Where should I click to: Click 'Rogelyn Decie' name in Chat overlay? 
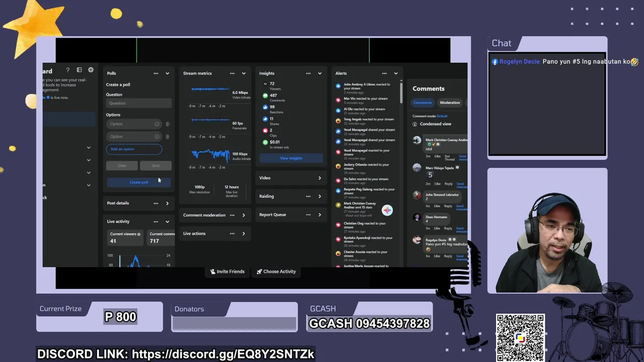coord(520,62)
